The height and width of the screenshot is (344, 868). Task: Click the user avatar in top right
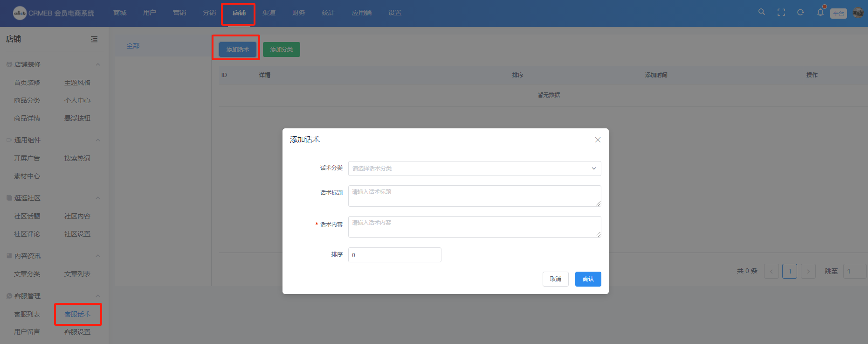858,13
